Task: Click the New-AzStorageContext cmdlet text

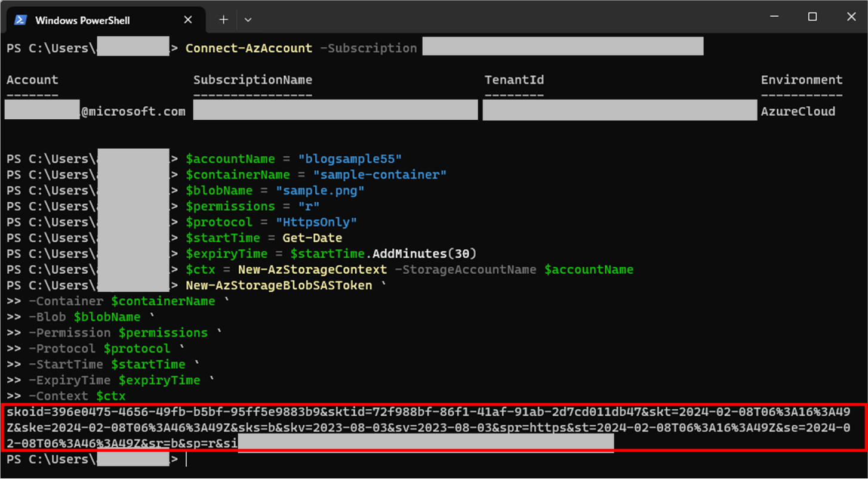Action: [312, 270]
